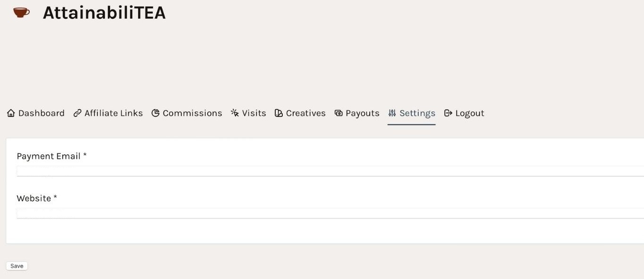
Task: Click the Creatives swatch icon
Action: 279,113
